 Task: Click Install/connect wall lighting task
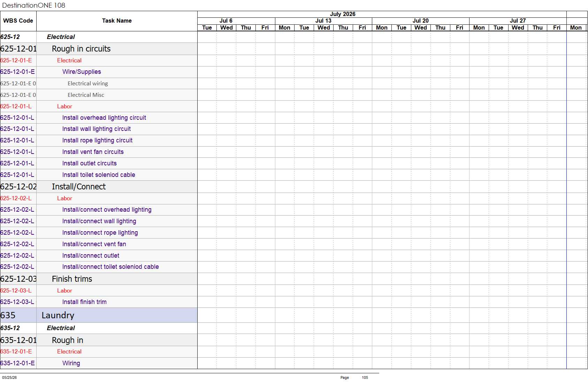[x=99, y=221]
